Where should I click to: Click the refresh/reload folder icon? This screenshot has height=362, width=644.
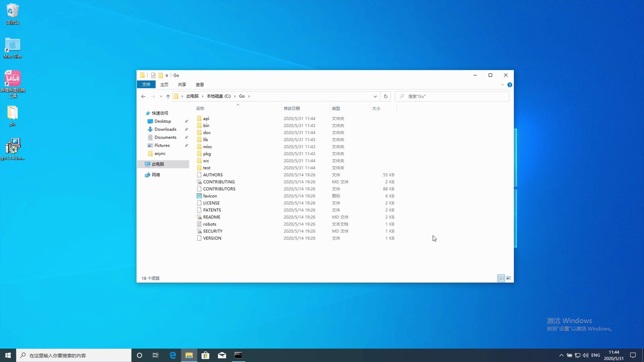click(x=385, y=96)
